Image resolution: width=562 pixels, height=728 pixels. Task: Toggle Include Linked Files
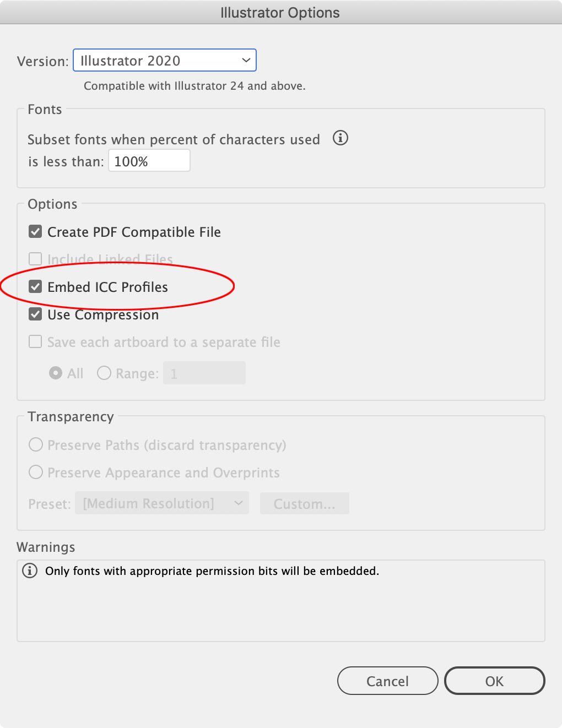(x=35, y=258)
